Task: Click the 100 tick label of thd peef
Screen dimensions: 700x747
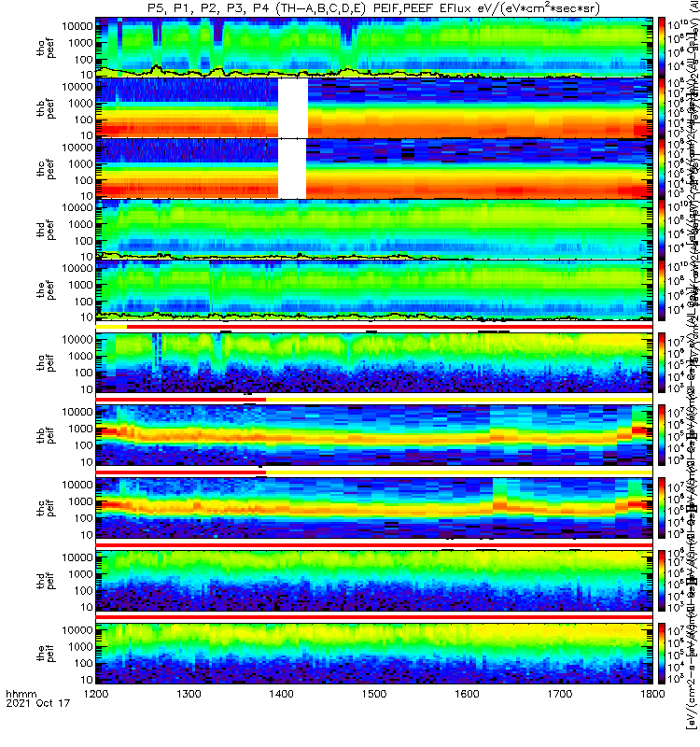Action: [x=83, y=241]
